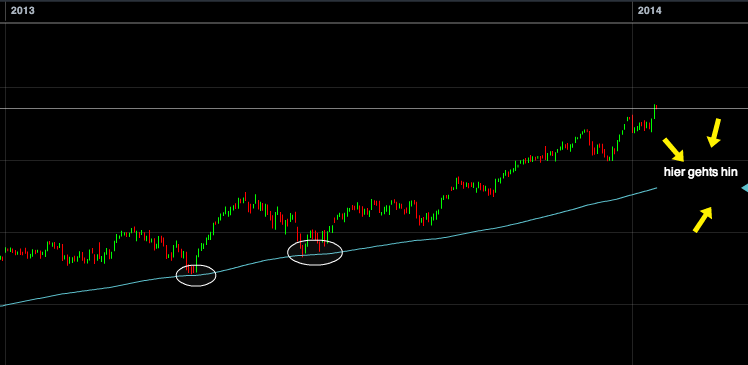This screenshot has width=748, height=365.
Task: Click the cyan price marker arrow at the right edge
Action: 745,188
